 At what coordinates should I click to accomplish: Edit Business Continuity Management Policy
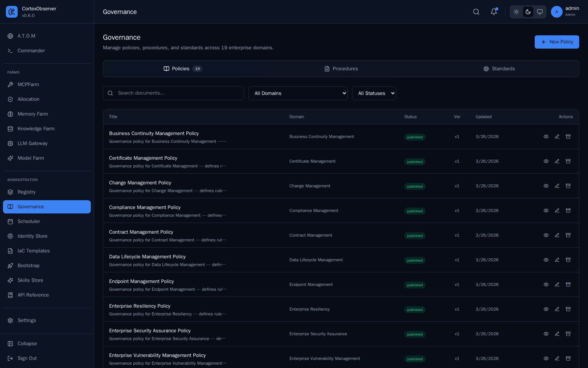(x=557, y=137)
